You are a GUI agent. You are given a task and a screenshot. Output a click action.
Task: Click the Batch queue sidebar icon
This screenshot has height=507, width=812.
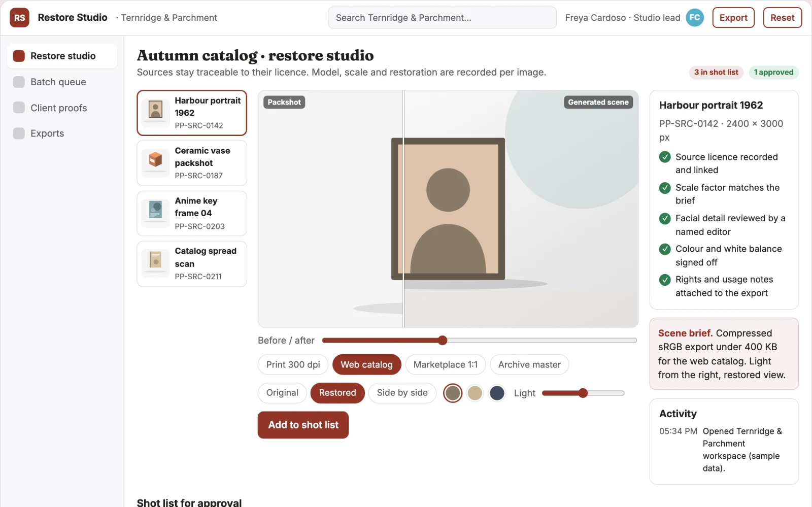(x=19, y=82)
